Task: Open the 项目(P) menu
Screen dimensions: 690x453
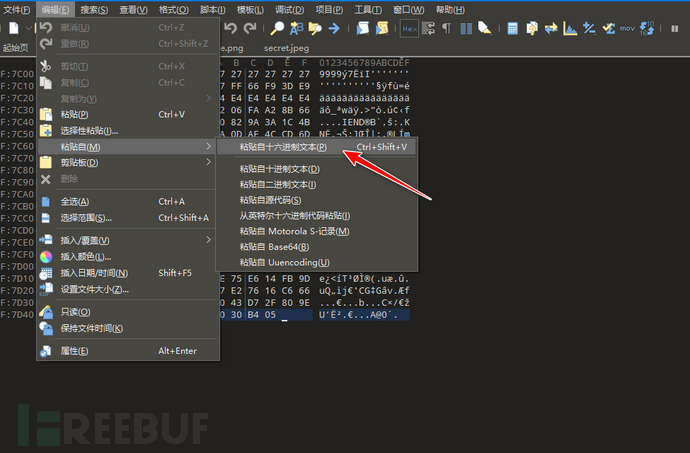Action: (329, 10)
